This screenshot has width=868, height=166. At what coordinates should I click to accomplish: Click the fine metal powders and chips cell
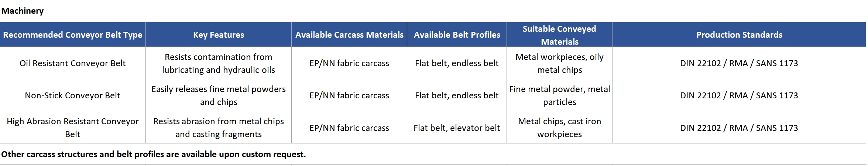click(x=219, y=95)
